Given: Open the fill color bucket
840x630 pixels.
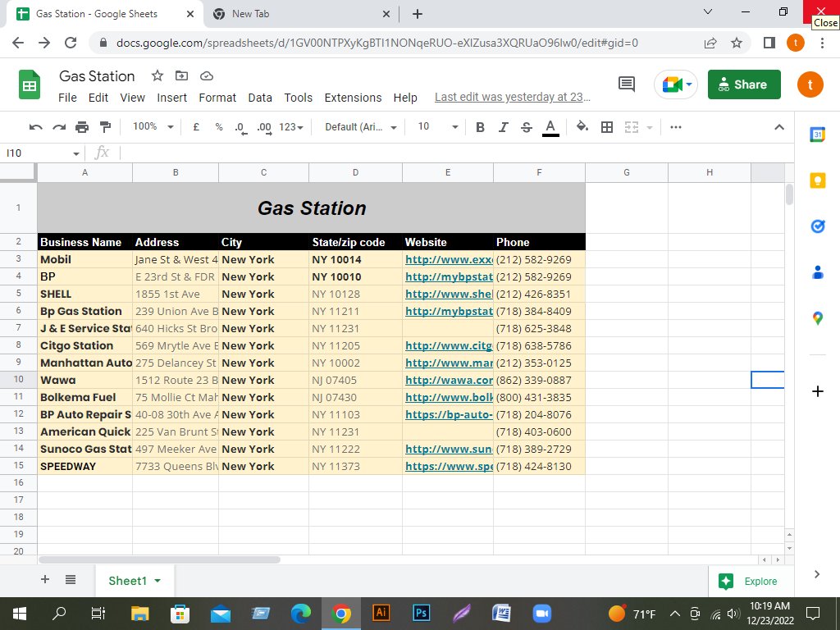Looking at the screenshot, I should [x=582, y=127].
